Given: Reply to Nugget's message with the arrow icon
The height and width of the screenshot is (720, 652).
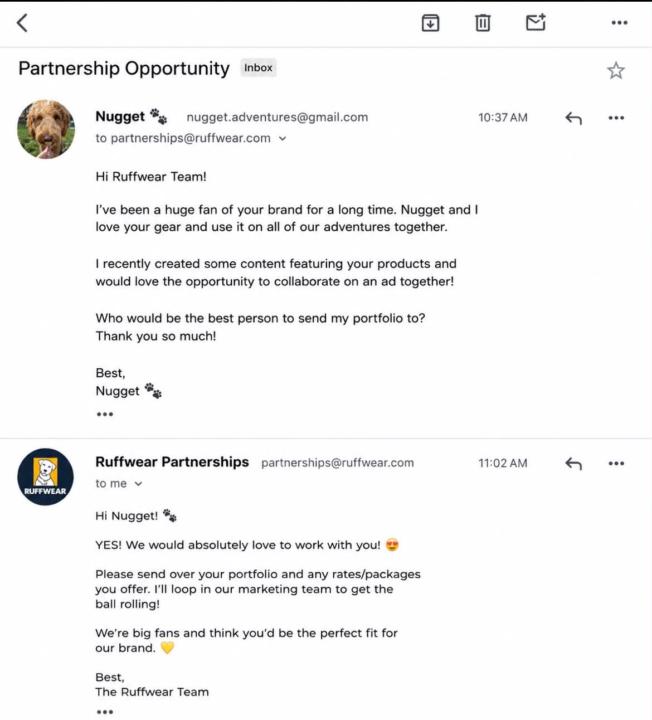Looking at the screenshot, I should click(573, 118).
